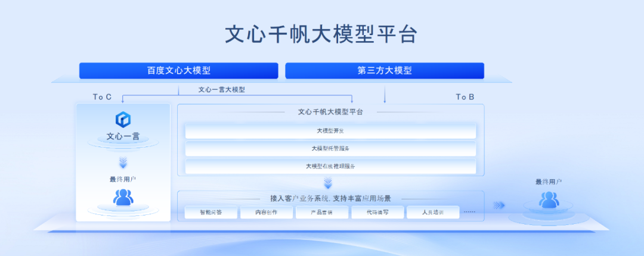Select the 百度文心大模型 blue bar
644x256 pixels.
(179, 71)
